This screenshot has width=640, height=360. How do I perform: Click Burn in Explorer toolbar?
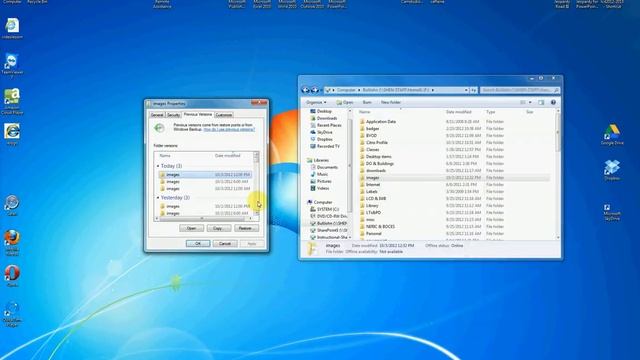(x=367, y=102)
